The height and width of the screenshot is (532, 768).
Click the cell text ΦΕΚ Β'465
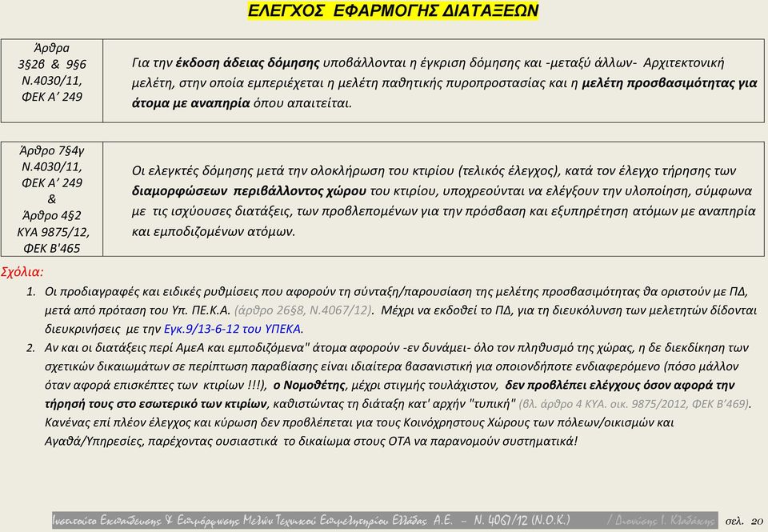click(x=52, y=248)
